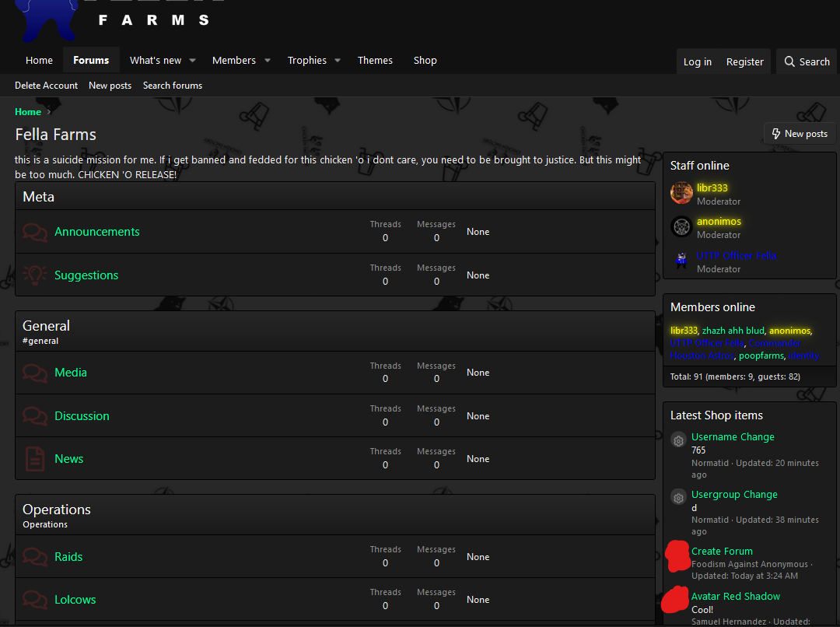Viewport: 840px width, 627px height.
Task: Click the Announcements forum chat bubble icon
Action: click(x=35, y=232)
